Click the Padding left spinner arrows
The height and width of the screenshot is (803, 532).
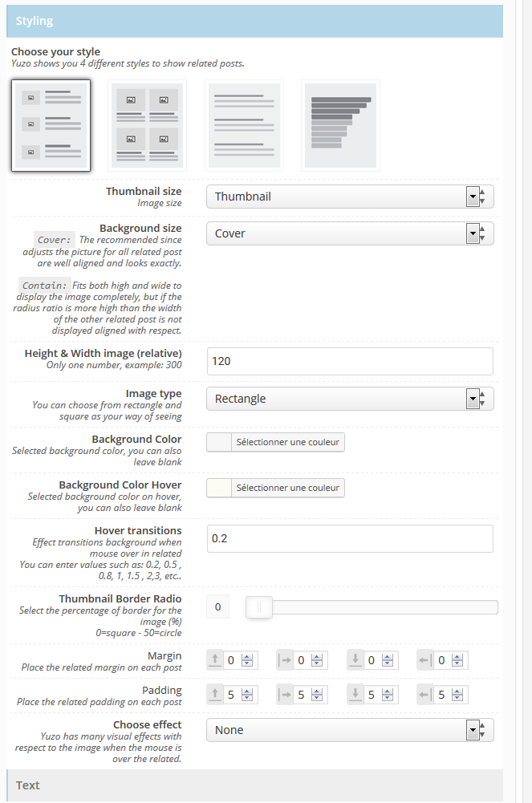(457, 695)
